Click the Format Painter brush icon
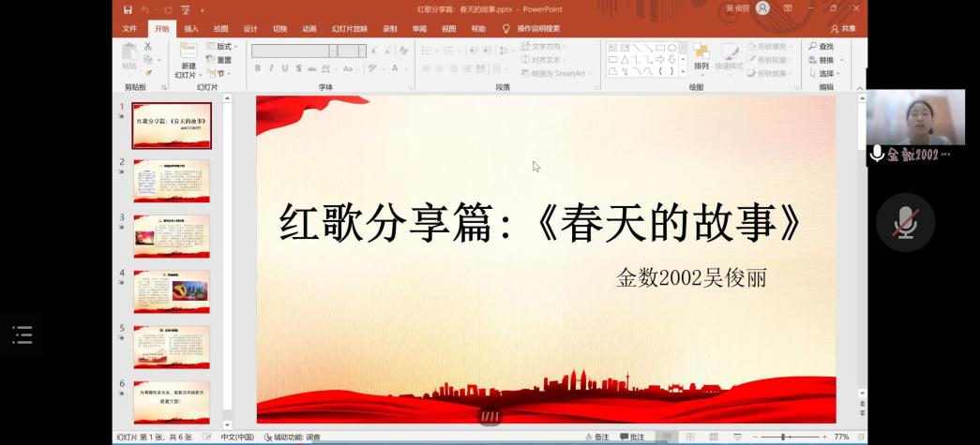This screenshot has width=980, height=445. [148, 72]
